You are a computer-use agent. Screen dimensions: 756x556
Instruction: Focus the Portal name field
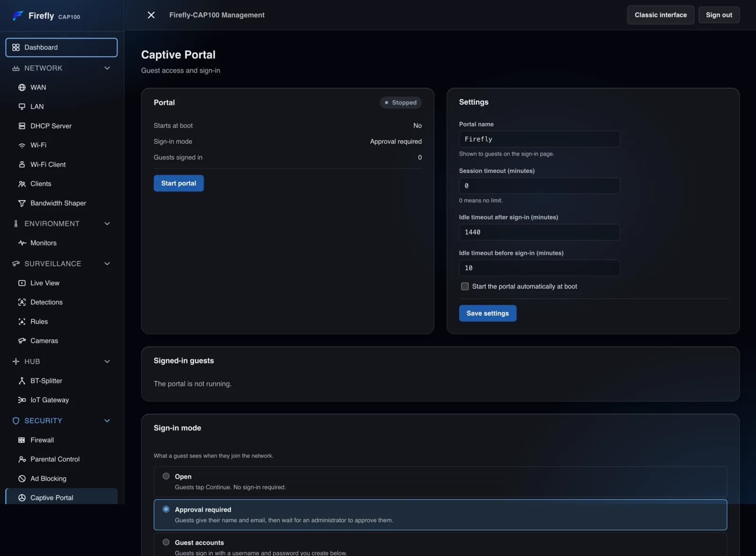540,139
